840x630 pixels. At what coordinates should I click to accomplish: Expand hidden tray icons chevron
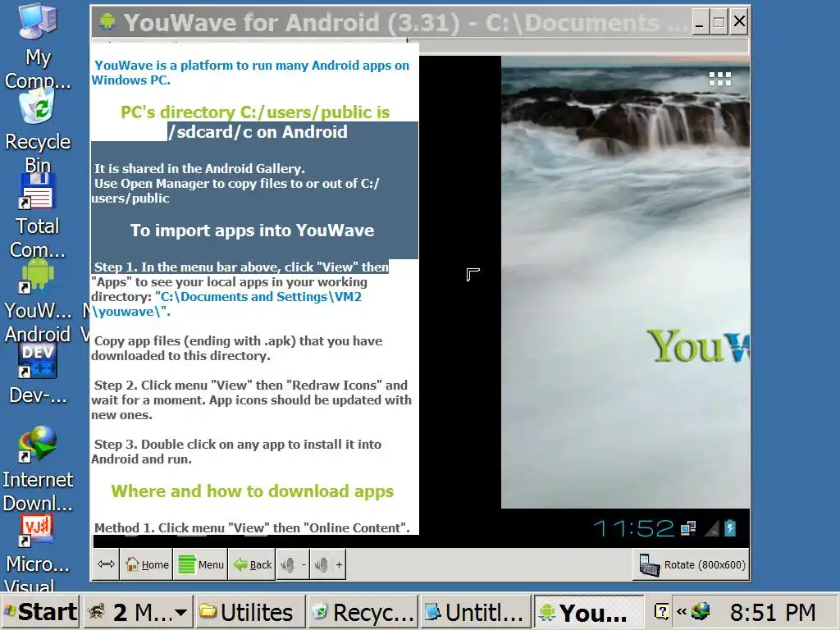pos(682,611)
